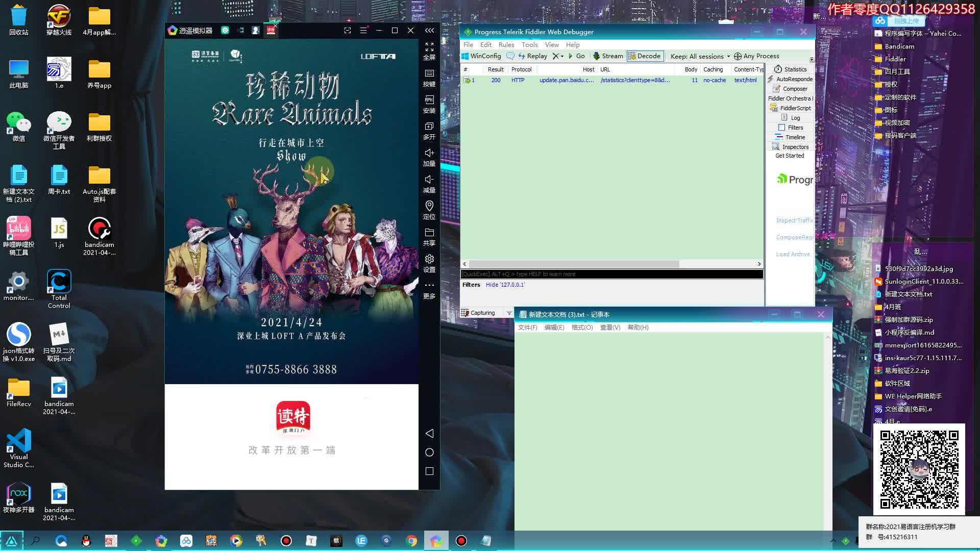980x551 pixels.
Task: Open the emulator title bar hamburger menu
Action: (363, 31)
